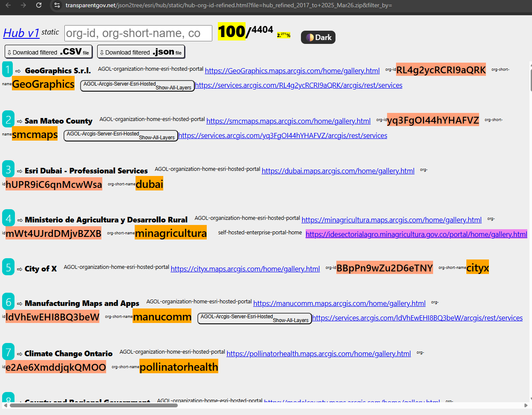Open the Hub v1 link
Viewport: 532px width, 415px height.
[21, 33]
